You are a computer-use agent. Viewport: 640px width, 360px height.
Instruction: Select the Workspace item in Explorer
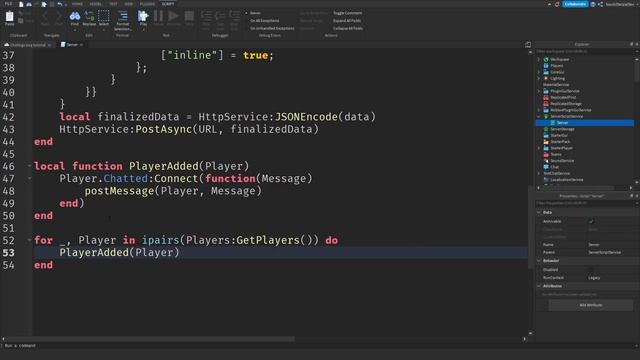click(x=559, y=59)
